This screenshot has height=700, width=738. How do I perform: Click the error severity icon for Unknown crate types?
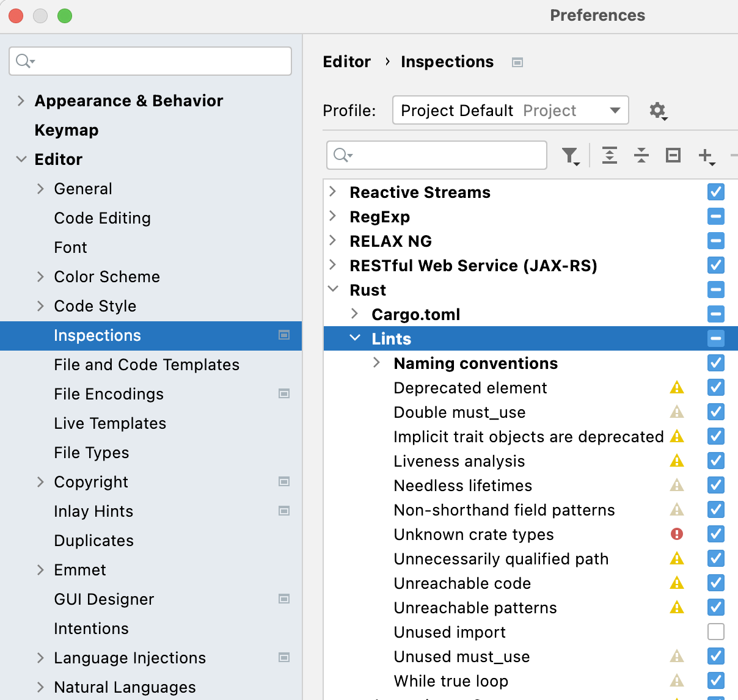pyautogui.click(x=677, y=534)
